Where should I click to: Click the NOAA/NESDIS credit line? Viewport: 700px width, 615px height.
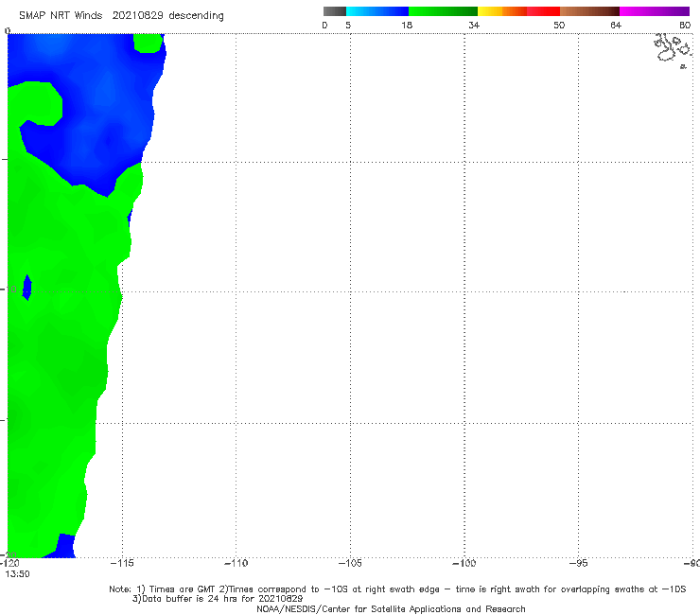coord(391,609)
